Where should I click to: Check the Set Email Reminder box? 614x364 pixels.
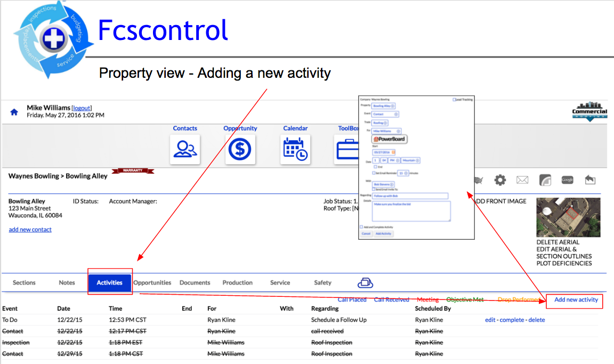374,173
